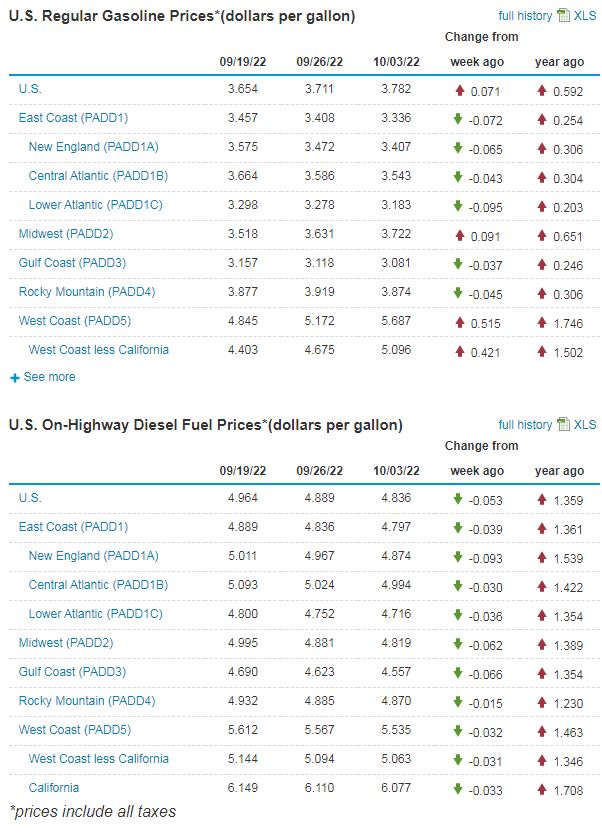Click the green down arrow for gasoline Gulf Coast week change

(x=458, y=263)
